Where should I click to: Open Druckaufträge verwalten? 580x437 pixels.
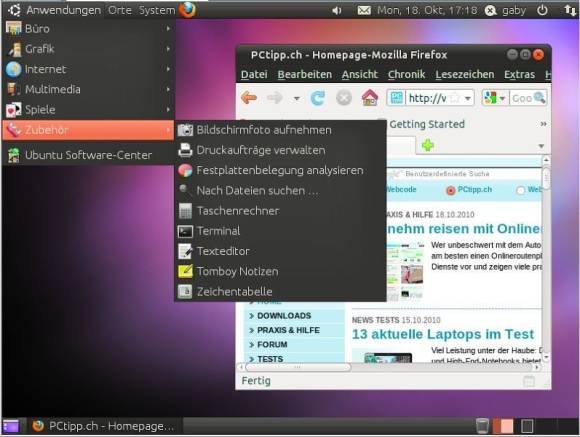point(280,150)
